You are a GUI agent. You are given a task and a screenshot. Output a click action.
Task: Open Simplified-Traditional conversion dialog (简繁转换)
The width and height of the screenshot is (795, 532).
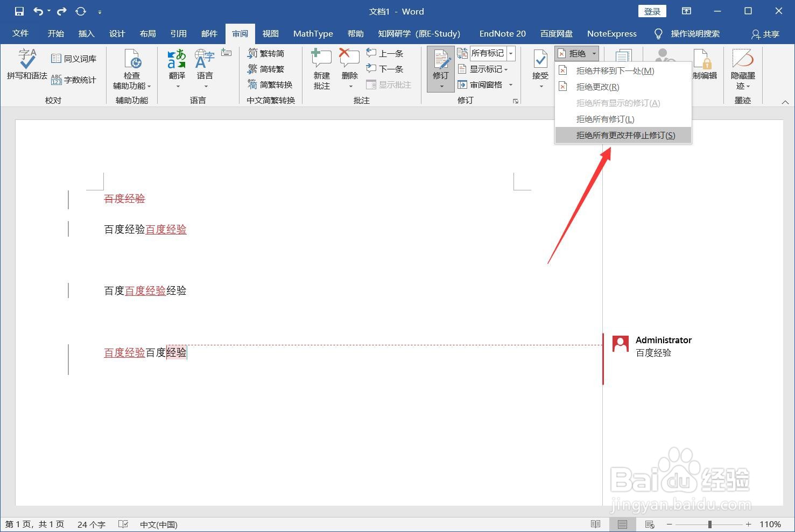(270, 84)
